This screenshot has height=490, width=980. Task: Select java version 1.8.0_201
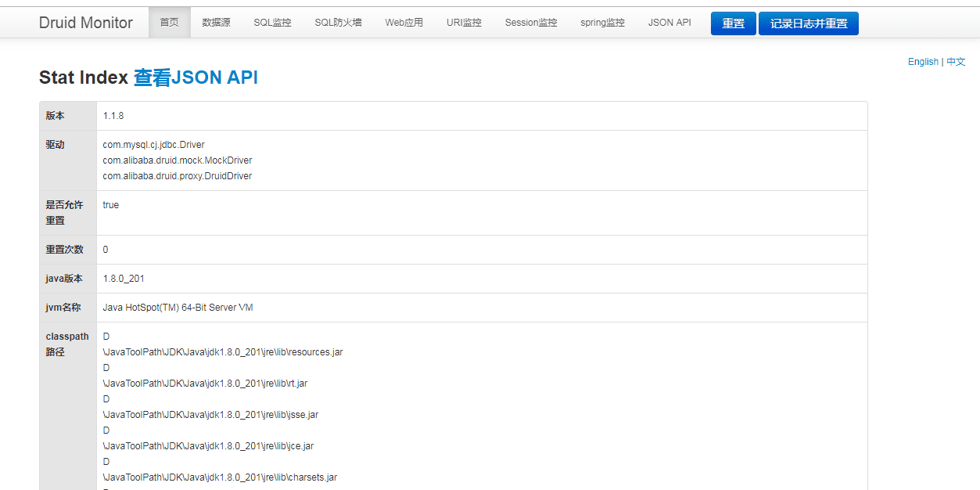tap(124, 279)
